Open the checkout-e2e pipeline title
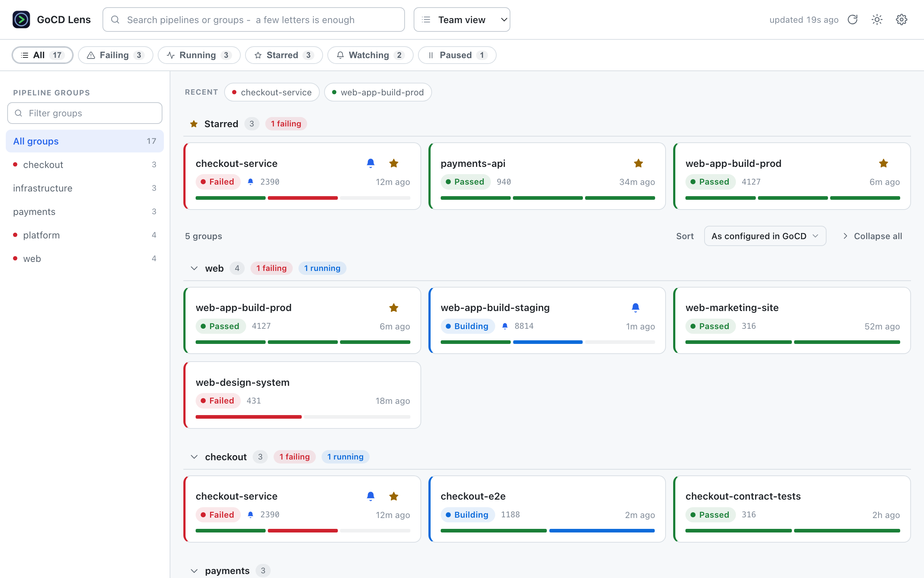924x578 pixels. click(473, 496)
